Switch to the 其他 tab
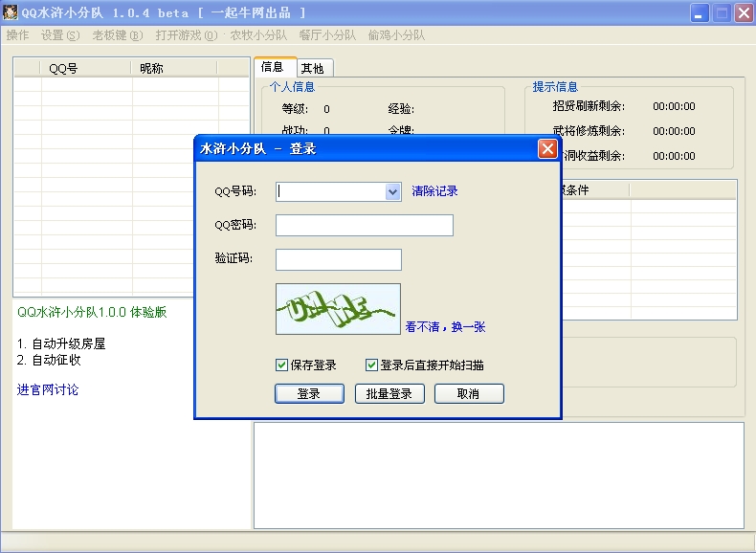 pyautogui.click(x=314, y=69)
